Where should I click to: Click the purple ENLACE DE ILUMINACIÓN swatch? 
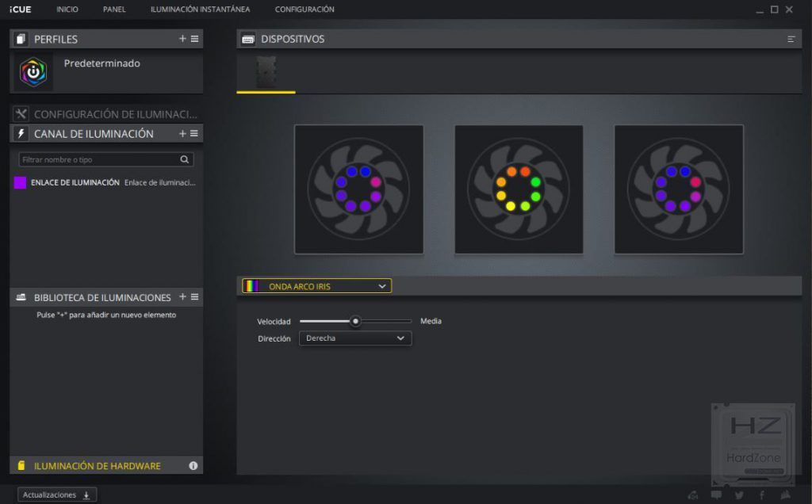pyautogui.click(x=20, y=183)
